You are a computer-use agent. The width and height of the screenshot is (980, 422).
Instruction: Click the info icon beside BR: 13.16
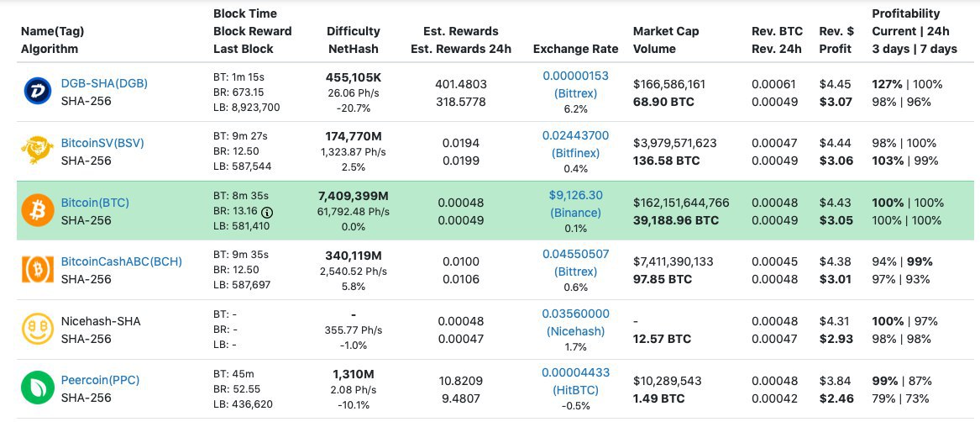click(x=267, y=212)
